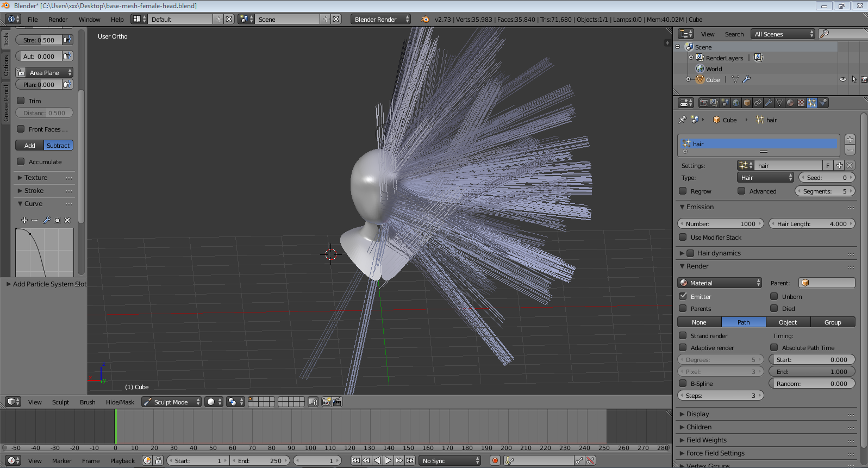The image size is (868, 468).
Task: Remove the selected particle system slot
Action: click(850, 150)
